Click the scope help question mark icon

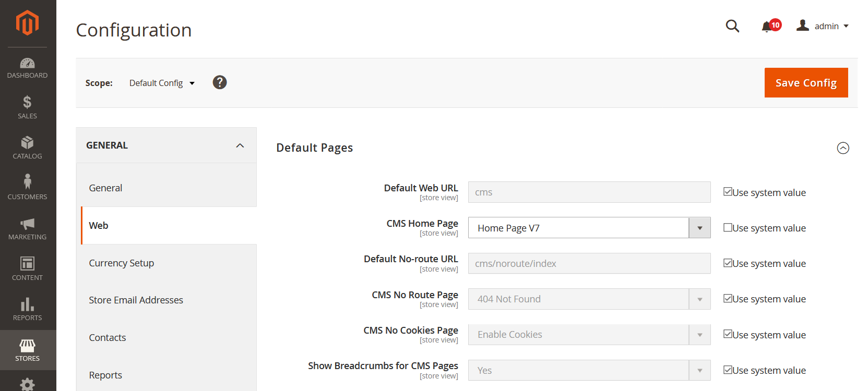220,82
